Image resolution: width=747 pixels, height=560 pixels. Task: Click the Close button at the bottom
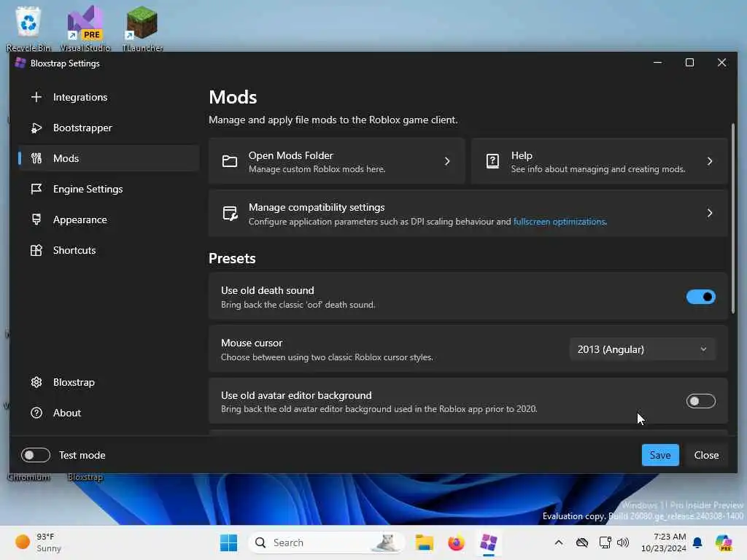click(x=706, y=455)
